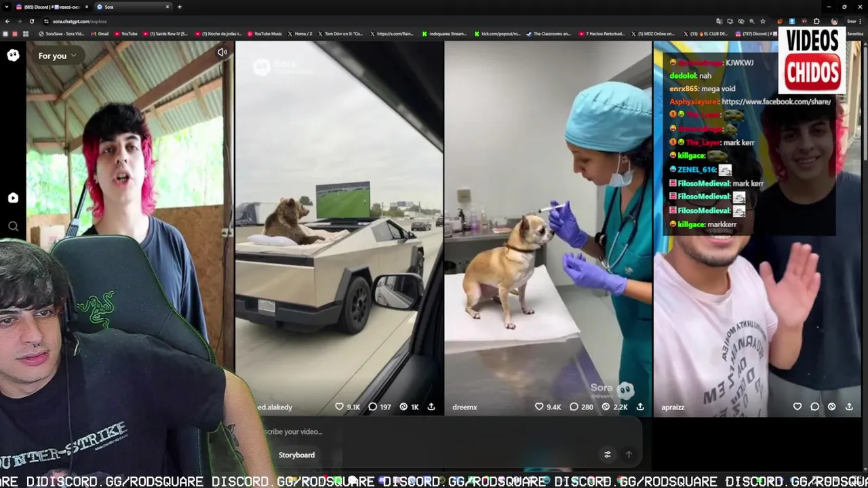This screenshot has height=488, width=868.
Task: Open the YouTube Music bookmark
Action: click(x=264, y=33)
